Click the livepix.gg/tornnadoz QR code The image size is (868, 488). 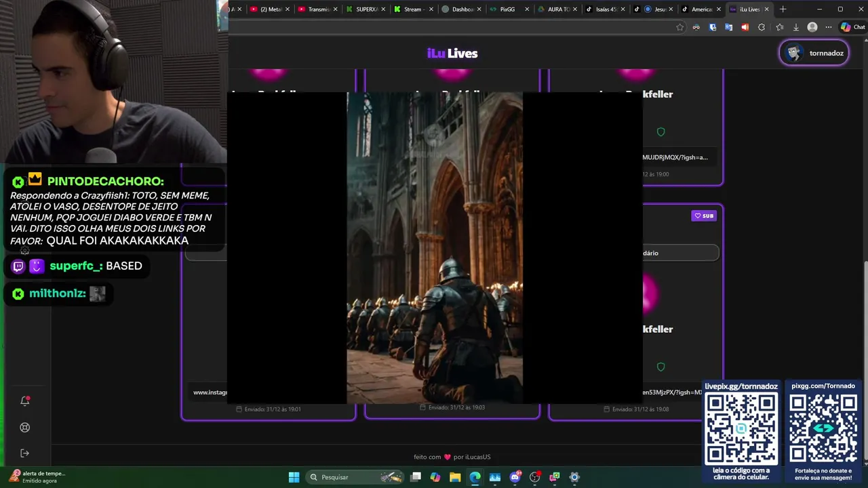(x=741, y=428)
